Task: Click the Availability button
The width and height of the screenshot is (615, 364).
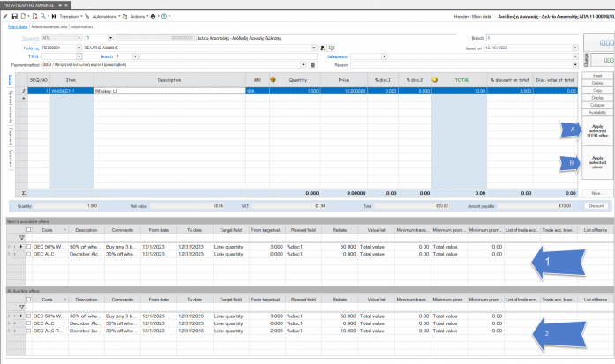Action: (x=597, y=113)
